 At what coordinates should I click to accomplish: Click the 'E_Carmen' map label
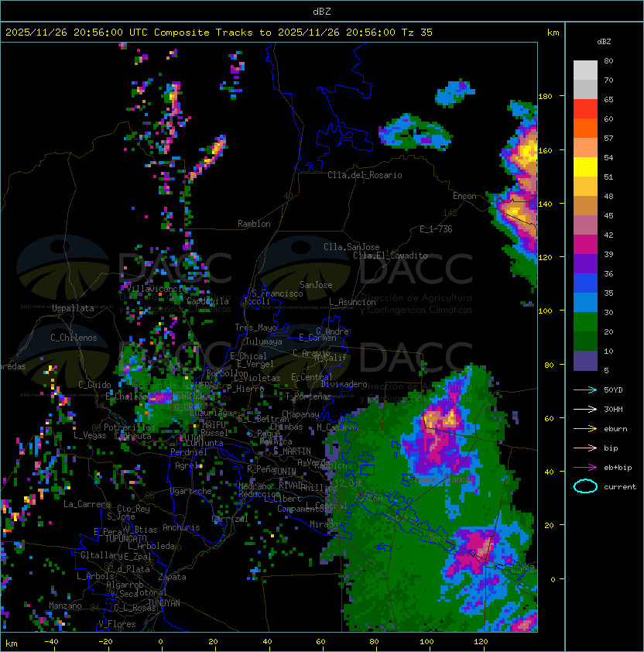click(x=317, y=337)
